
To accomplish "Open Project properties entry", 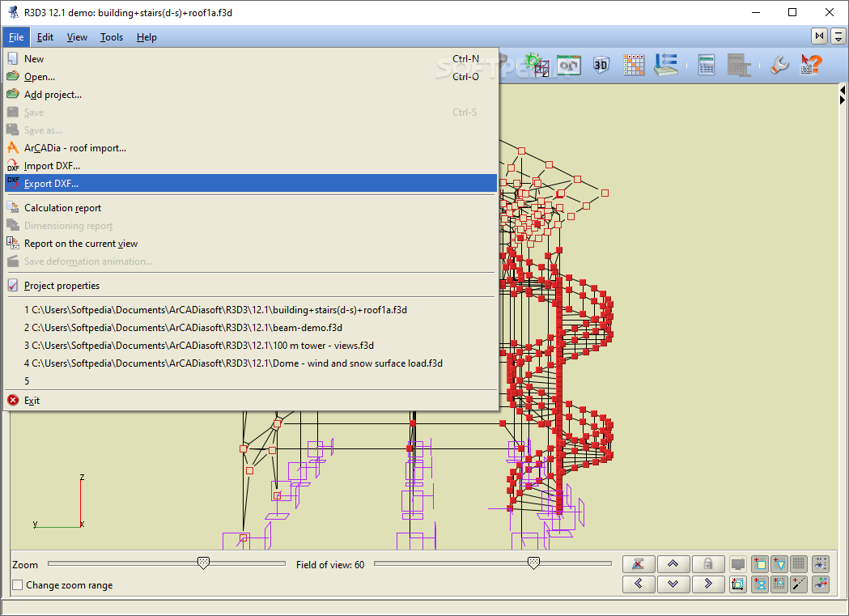I will (x=251, y=285).
